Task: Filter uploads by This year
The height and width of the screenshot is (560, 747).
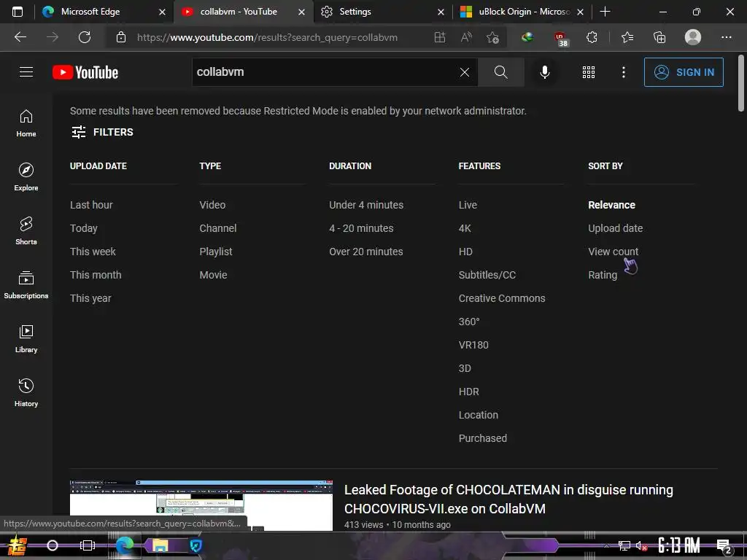Action: click(90, 298)
